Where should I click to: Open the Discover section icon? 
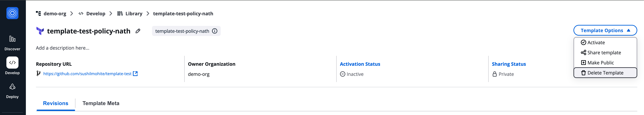pos(12,39)
